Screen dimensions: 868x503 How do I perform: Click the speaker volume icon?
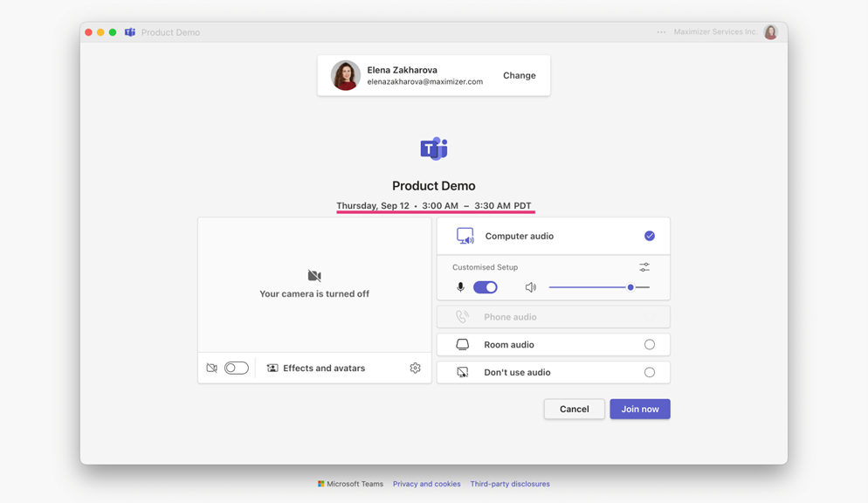click(x=530, y=287)
